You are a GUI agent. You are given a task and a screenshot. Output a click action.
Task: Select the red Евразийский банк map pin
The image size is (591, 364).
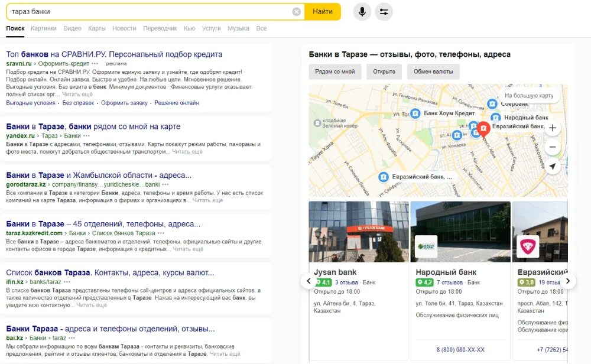coord(483,129)
